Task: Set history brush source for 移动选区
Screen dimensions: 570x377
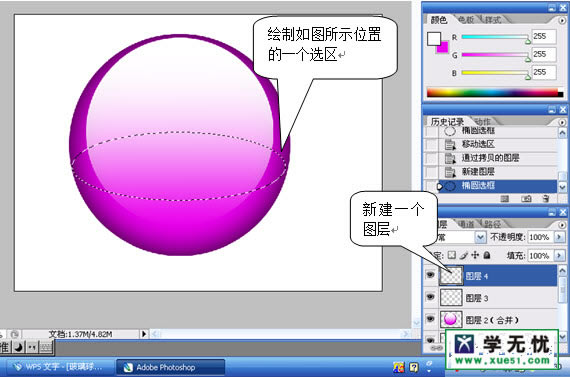Action: (x=431, y=144)
